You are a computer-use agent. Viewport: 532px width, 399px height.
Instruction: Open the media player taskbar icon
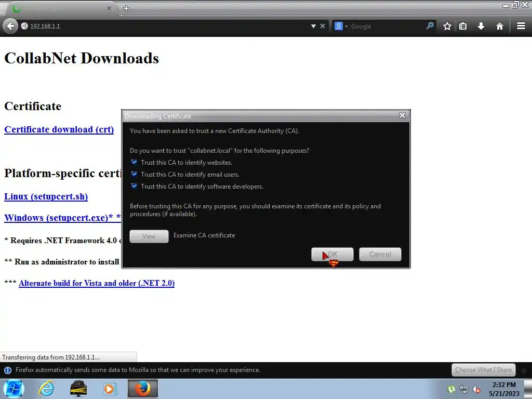coord(110,389)
